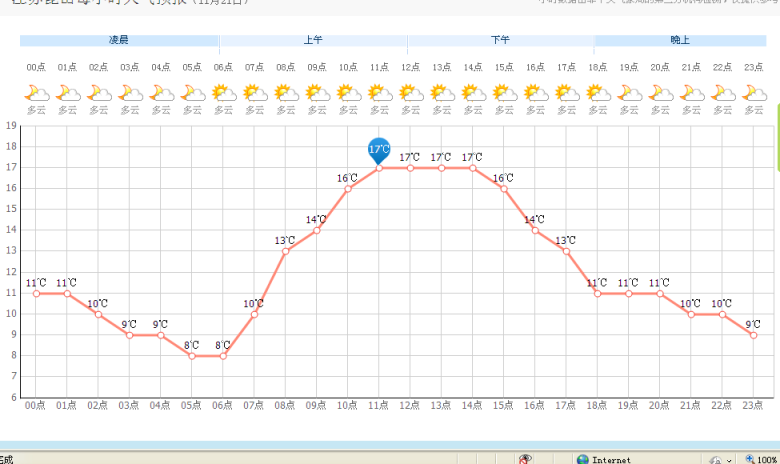Click the 8℃ data point at 05点

point(192,356)
